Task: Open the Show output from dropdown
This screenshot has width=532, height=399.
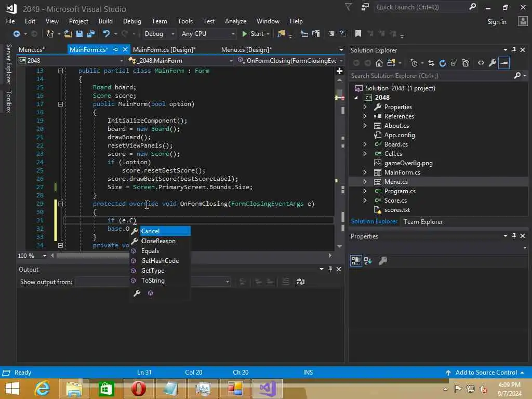Action: click(x=153, y=282)
